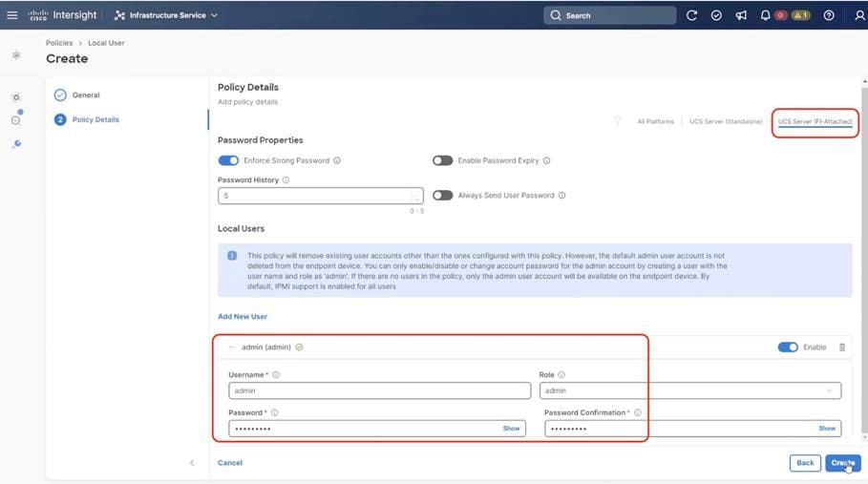This screenshot has width=868, height=484.
Task: Click the Back button
Action: click(805, 463)
